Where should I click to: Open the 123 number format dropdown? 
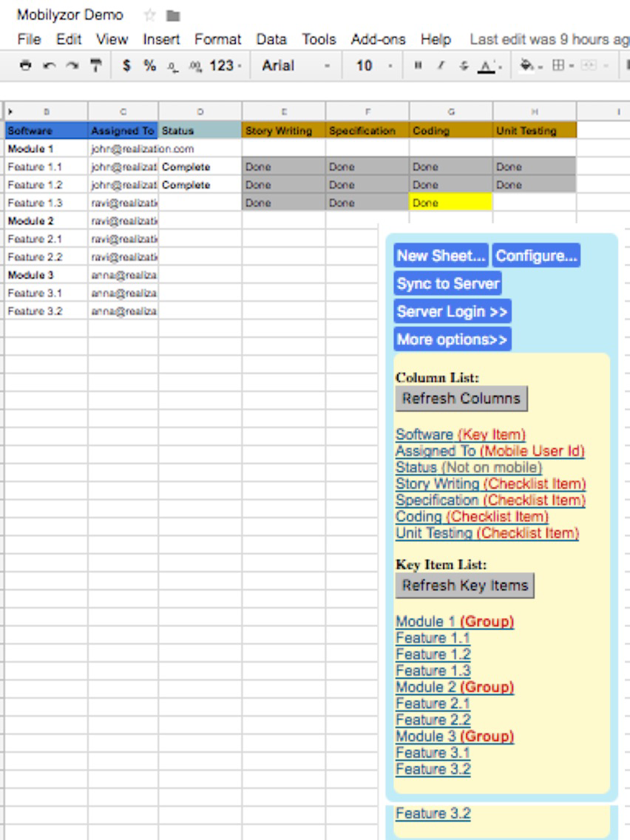[x=225, y=65]
